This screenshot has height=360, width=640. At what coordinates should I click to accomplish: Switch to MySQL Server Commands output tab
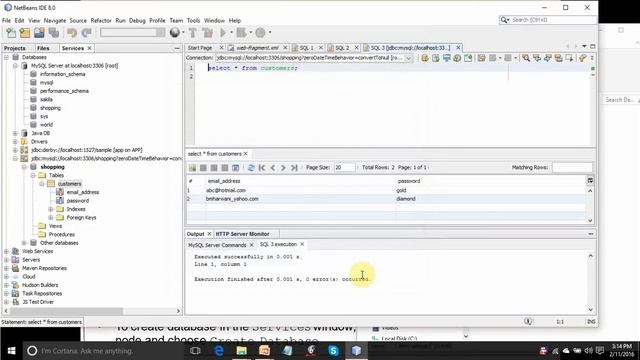pos(217,245)
